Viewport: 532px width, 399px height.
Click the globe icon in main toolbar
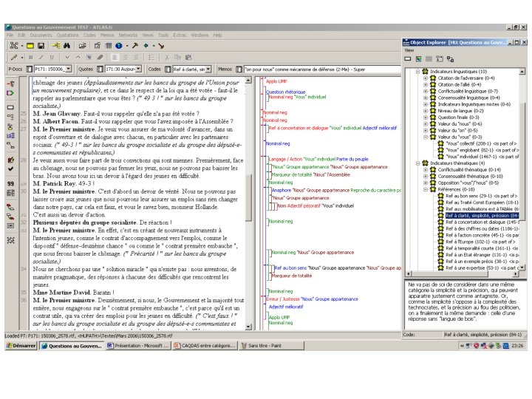[118, 46]
